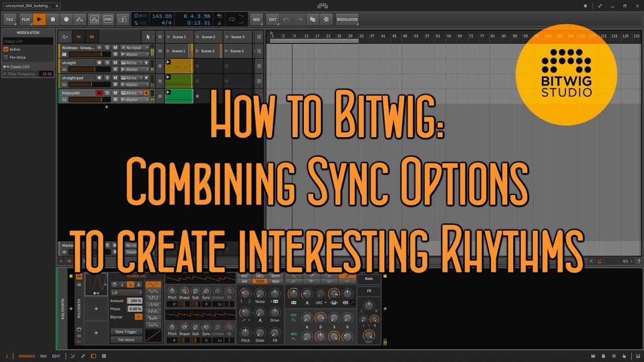Select square waveform in Classic LFO
Image resolution: width=644 pixels, height=362 pixels.
click(x=153, y=298)
